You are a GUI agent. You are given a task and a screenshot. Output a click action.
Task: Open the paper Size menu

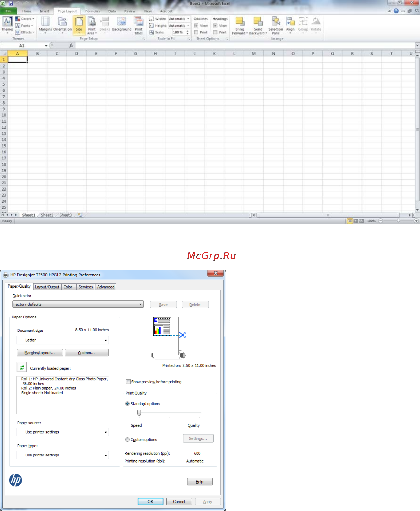tap(79, 25)
